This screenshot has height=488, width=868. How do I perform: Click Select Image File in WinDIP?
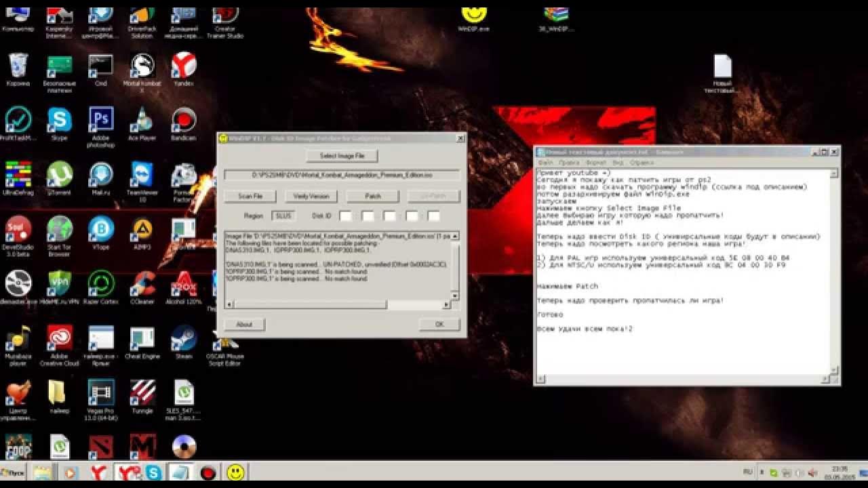[342, 156]
